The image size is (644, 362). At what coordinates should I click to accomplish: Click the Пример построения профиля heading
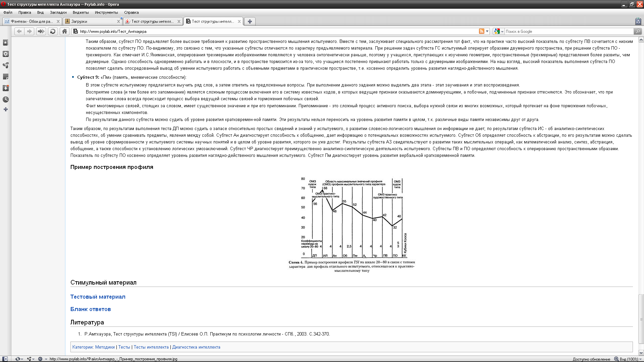(112, 167)
